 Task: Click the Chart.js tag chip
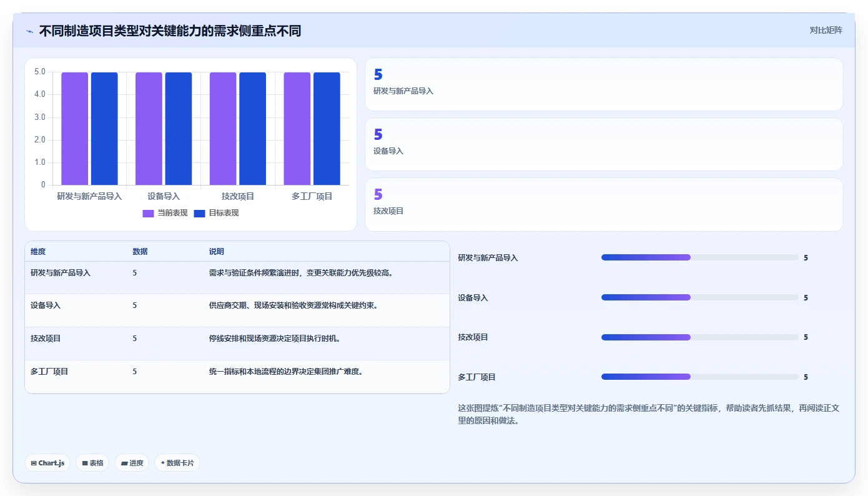(x=47, y=463)
